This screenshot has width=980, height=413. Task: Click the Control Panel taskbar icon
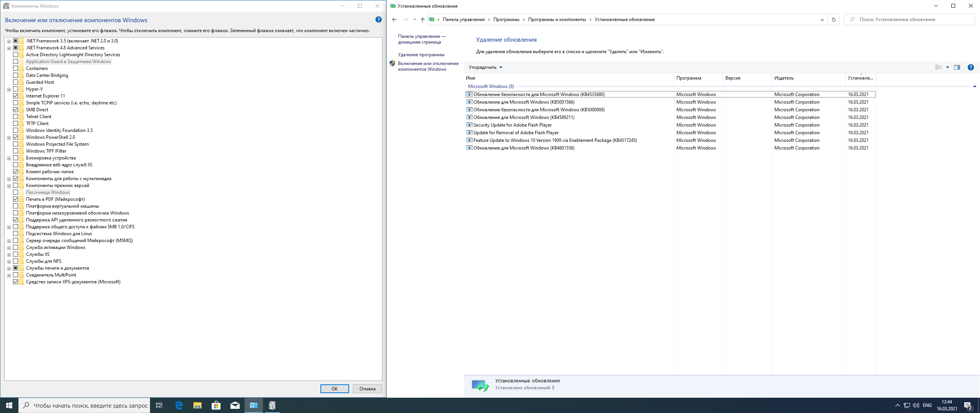[254, 405]
